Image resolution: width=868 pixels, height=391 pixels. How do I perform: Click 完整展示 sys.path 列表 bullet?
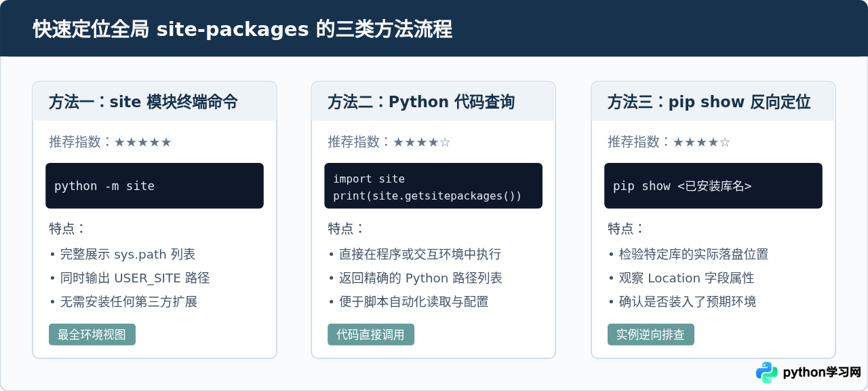[123, 255]
